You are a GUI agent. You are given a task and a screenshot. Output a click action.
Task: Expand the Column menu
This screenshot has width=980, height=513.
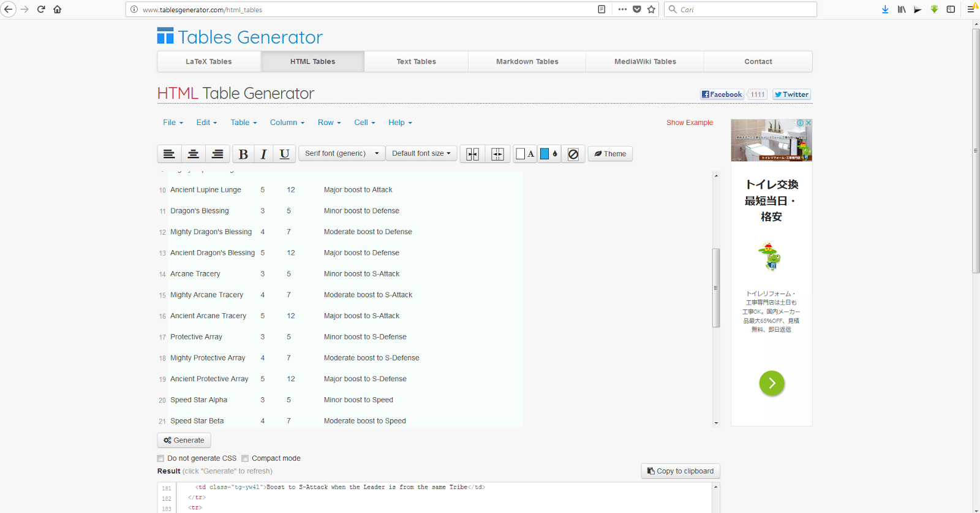(x=287, y=123)
